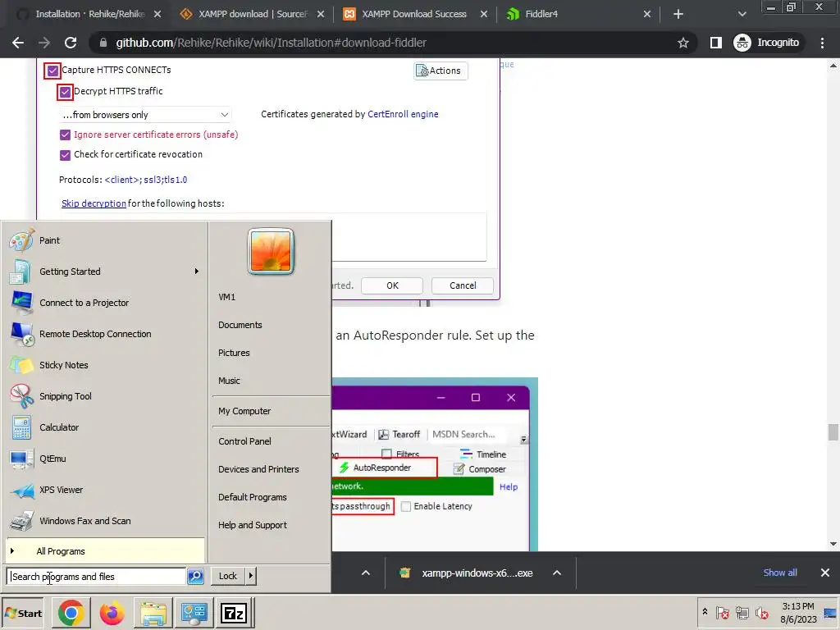The width and height of the screenshot is (840, 630).
Task: Expand the Getting Started submenu arrow
Action: click(197, 272)
